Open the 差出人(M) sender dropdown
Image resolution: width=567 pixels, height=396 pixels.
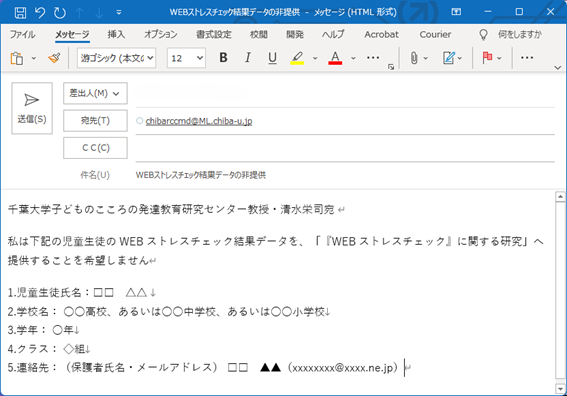[x=95, y=93]
